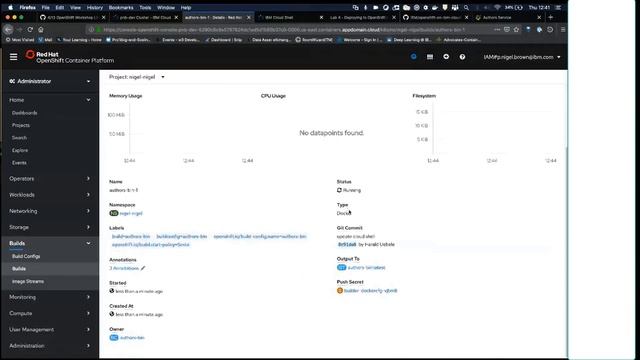This screenshot has height=360, width=640.
Task: Open the Mail bookmark
Action: click(45, 40)
